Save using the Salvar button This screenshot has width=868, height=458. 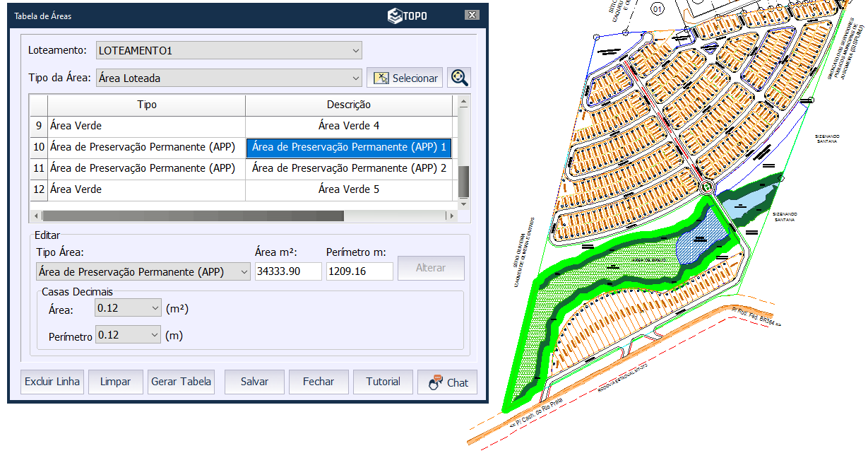point(254,382)
